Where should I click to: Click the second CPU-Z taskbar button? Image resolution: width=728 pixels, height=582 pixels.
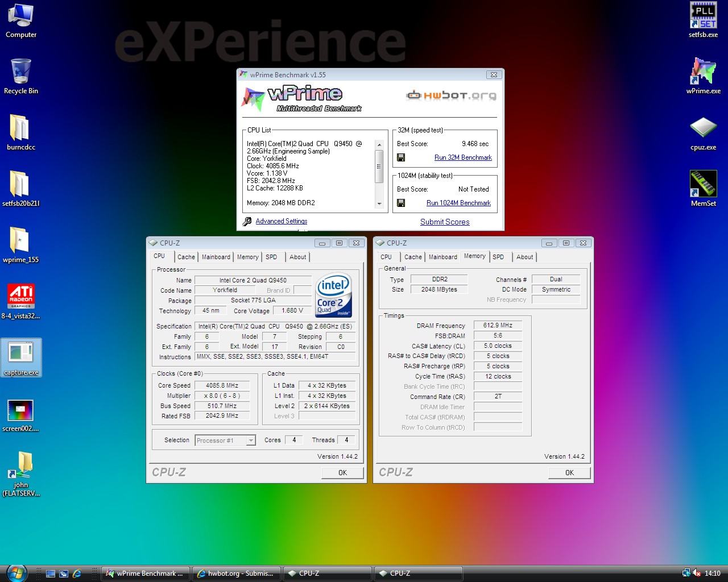tap(419, 573)
